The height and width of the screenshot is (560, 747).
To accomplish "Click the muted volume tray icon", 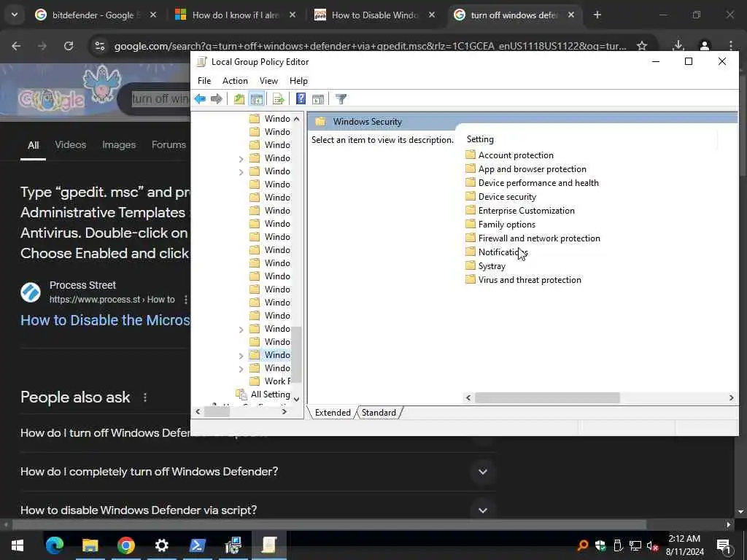I will [652, 545].
